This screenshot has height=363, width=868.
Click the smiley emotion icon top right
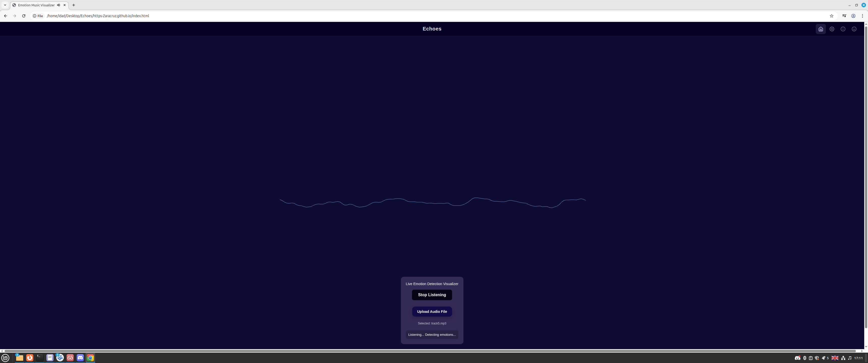(x=854, y=29)
